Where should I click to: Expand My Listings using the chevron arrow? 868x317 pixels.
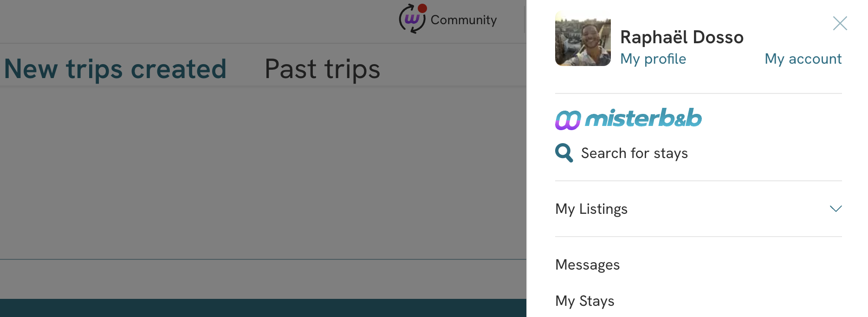click(836, 209)
